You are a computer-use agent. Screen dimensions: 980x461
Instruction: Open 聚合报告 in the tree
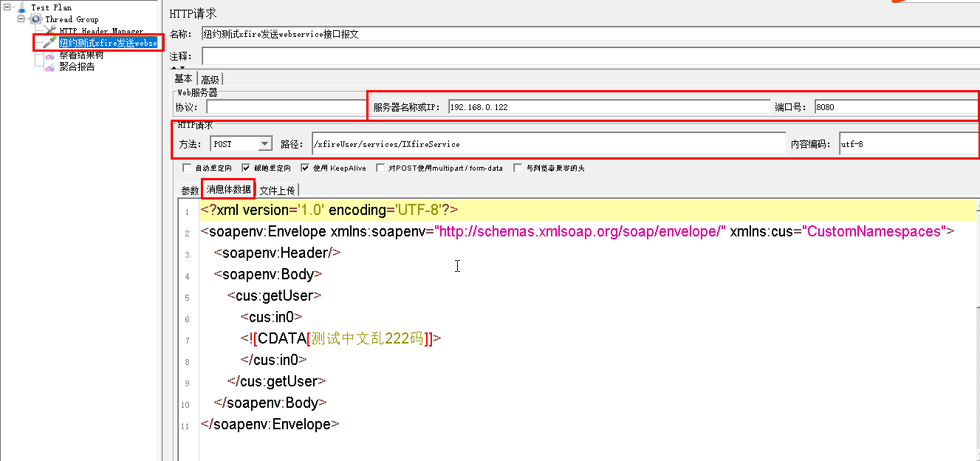click(77, 67)
